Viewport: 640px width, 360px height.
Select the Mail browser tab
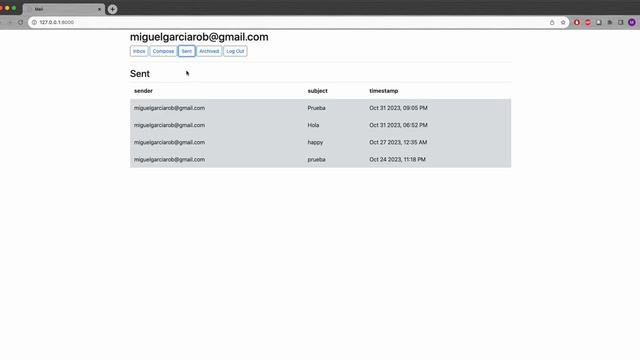click(x=63, y=9)
